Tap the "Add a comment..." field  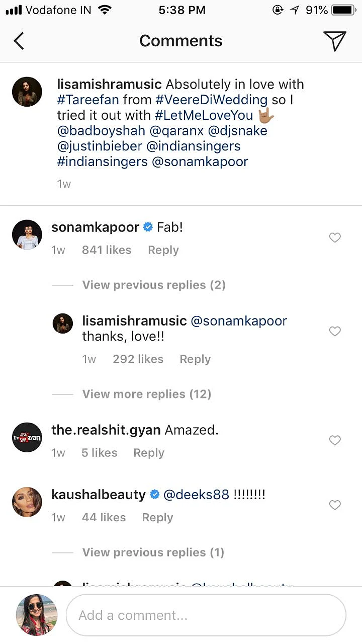[x=206, y=615]
